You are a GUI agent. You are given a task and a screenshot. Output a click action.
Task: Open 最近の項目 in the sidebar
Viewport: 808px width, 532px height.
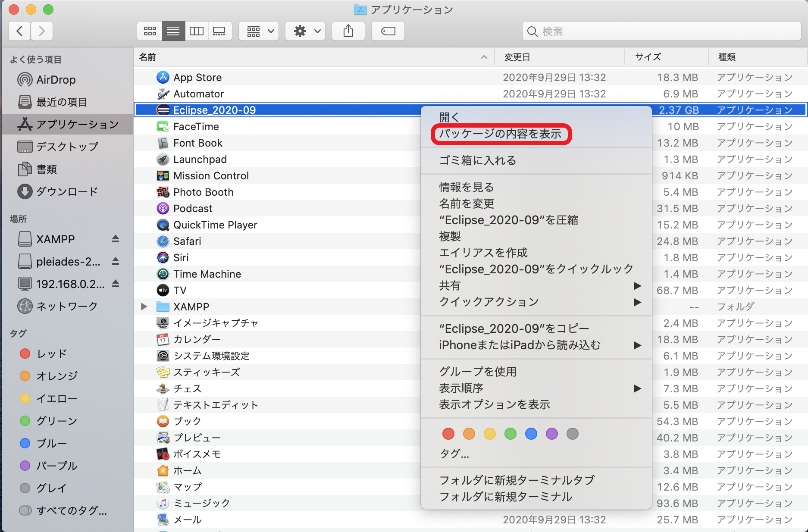52,102
